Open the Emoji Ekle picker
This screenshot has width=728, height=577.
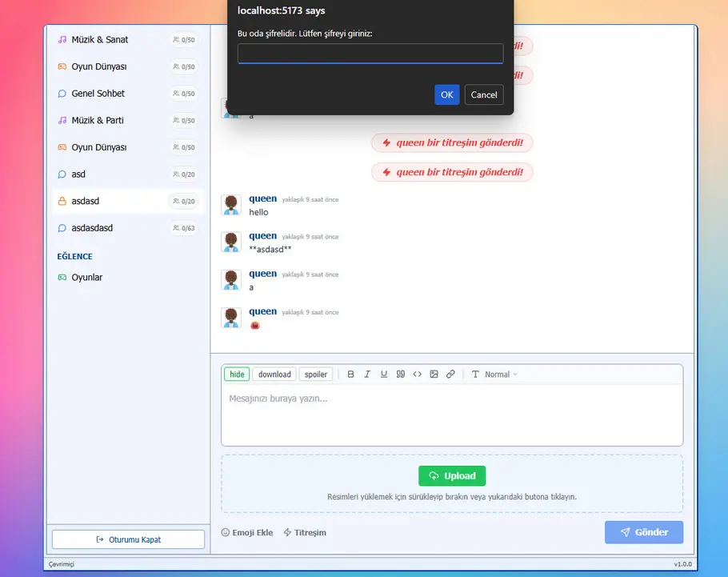coord(247,532)
